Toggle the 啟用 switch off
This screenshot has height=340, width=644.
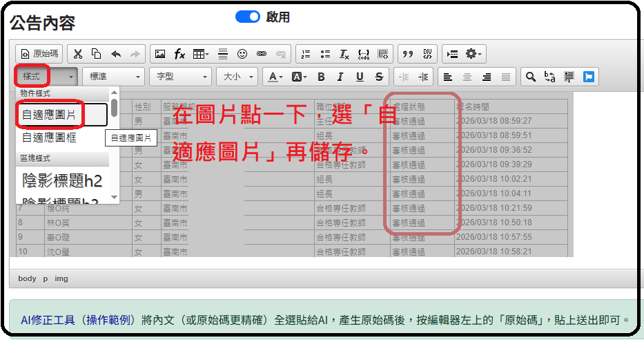coord(247,17)
